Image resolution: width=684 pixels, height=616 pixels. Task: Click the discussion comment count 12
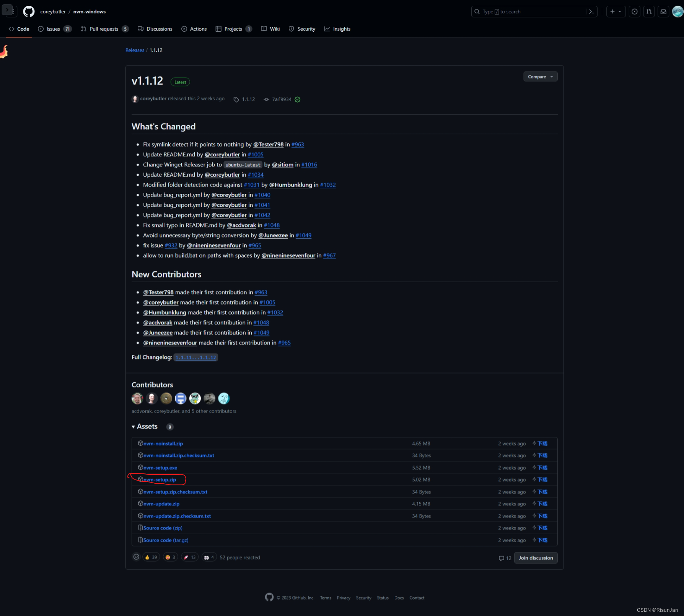[505, 558]
